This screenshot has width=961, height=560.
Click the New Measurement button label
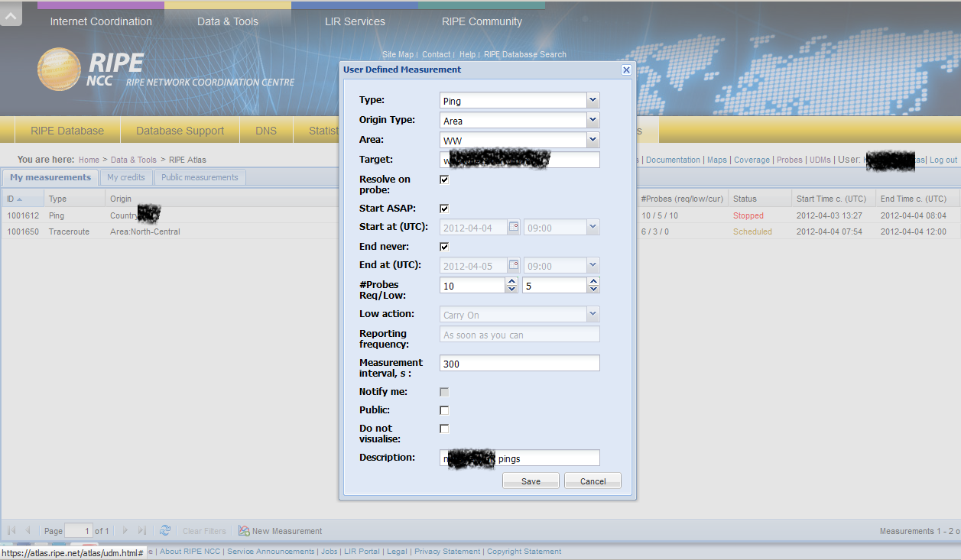[x=287, y=531]
